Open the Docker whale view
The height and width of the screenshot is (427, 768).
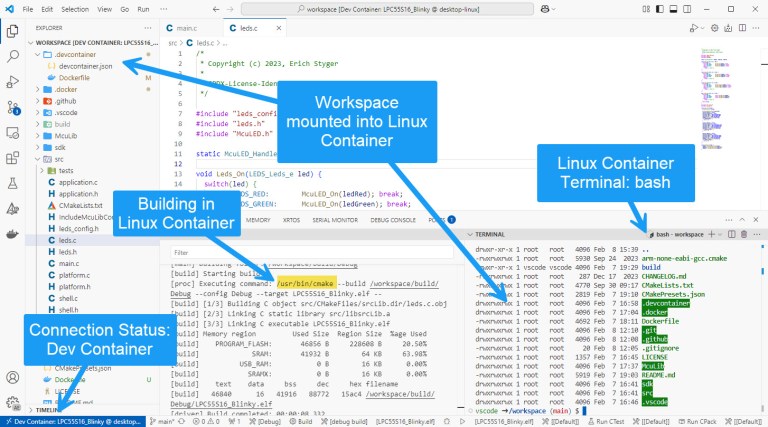[13, 235]
